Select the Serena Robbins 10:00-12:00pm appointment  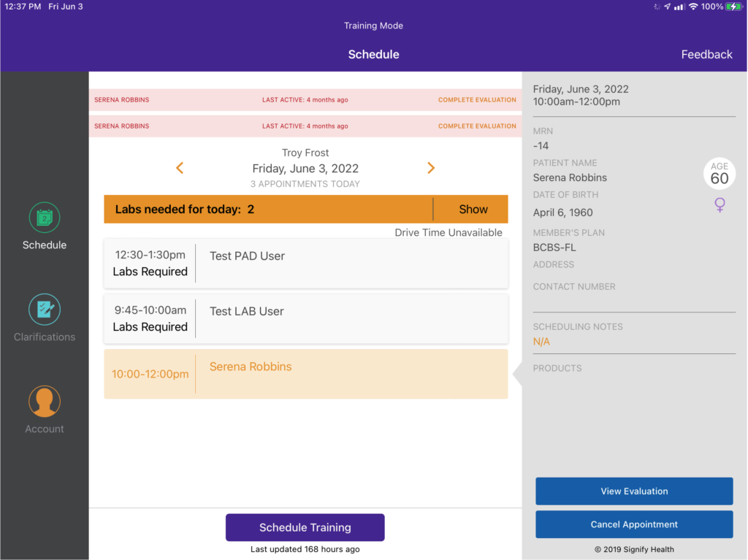tap(305, 374)
